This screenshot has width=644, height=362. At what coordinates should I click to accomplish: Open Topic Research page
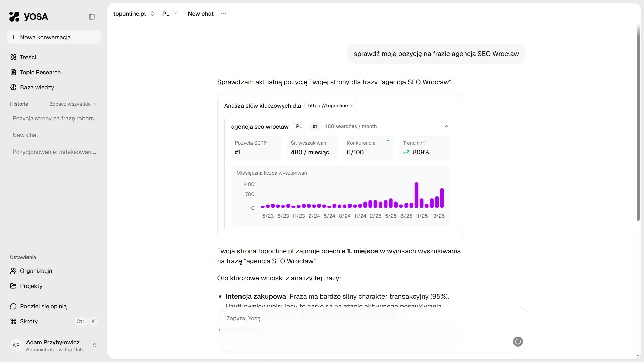pos(40,72)
